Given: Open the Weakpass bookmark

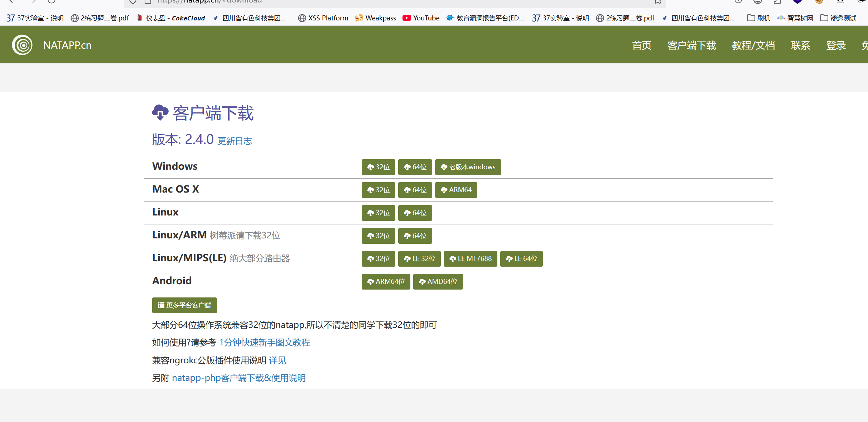Looking at the screenshot, I should pos(376,18).
